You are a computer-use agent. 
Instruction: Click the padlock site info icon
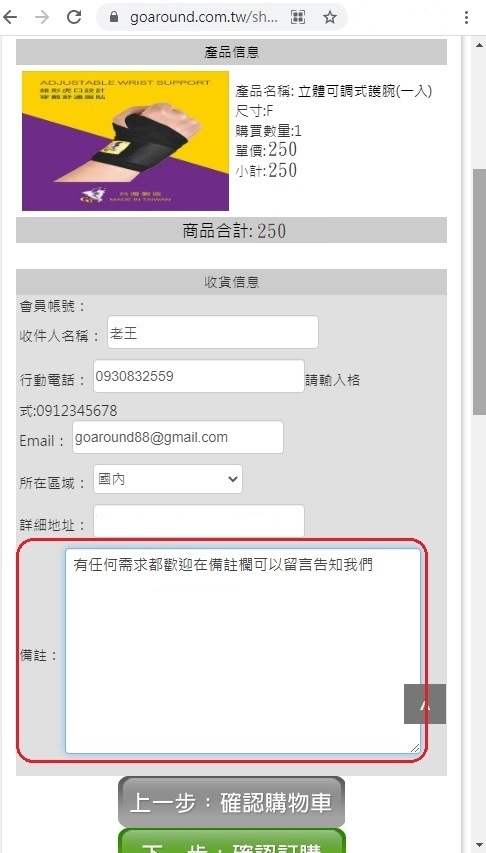click(x=114, y=17)
